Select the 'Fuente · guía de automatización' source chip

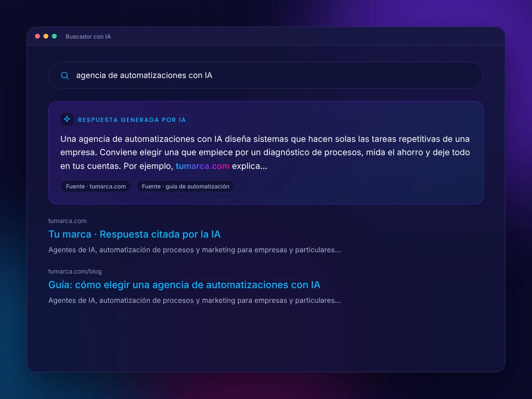coord(186,186)
